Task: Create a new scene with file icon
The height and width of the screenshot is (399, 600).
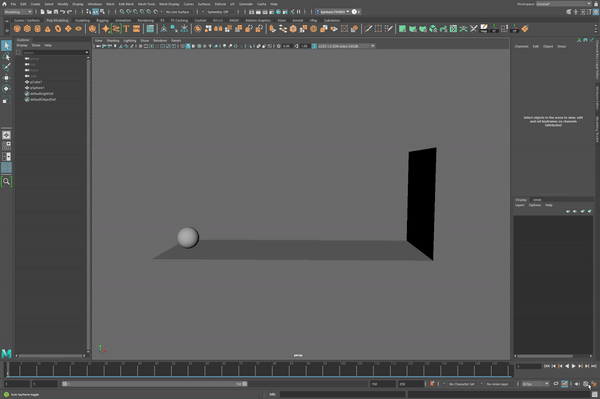Action: click(x=42, y=12)
